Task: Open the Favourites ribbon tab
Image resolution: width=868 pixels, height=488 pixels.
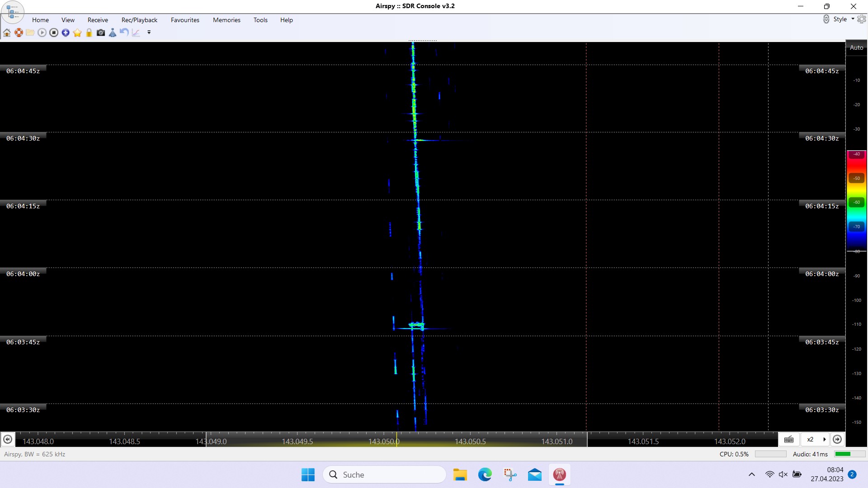Action: [185, 20]
